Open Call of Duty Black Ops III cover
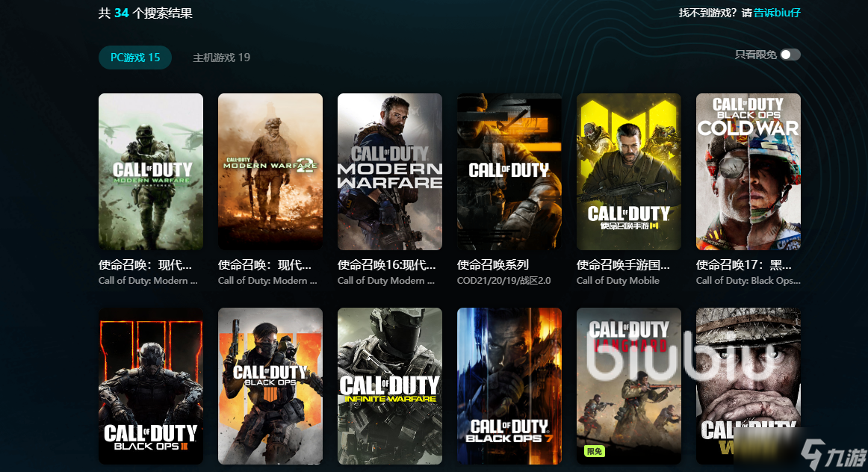The height and width of the screenshot is (472, 868). [x=151, y=386]
